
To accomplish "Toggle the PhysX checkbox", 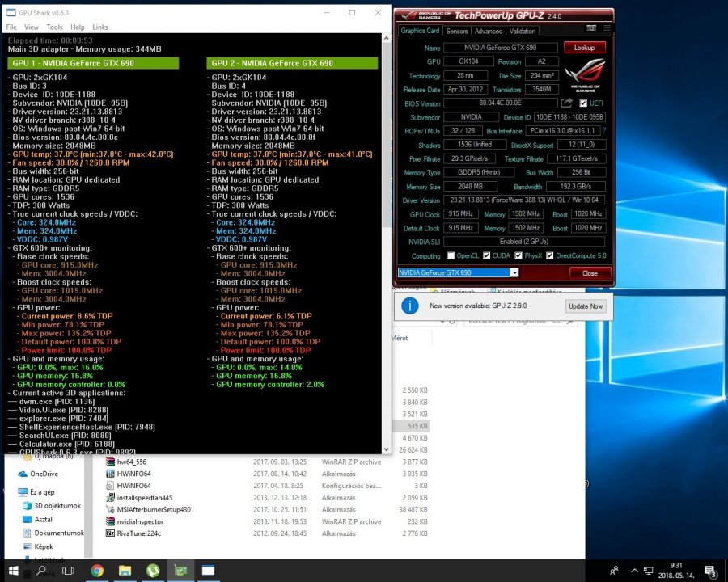I will click(518, 255).
